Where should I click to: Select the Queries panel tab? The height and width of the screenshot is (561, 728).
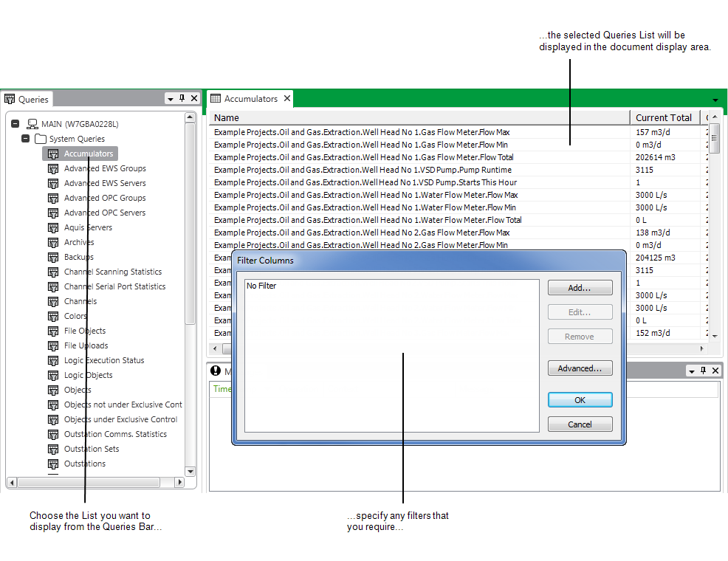(27, 100)
